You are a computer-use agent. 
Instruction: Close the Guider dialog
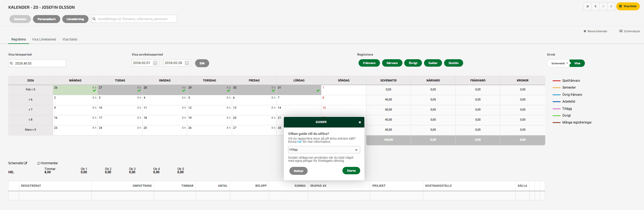tap(360, 122)
